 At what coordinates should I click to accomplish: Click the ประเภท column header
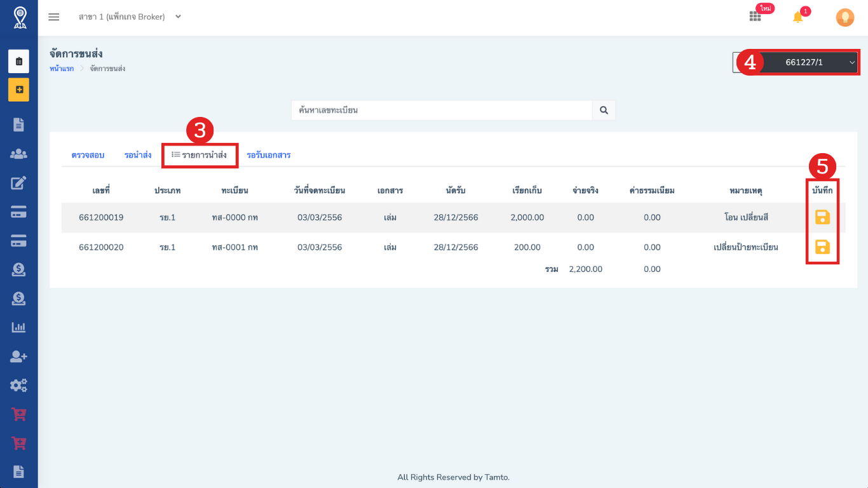coord(168,191)
